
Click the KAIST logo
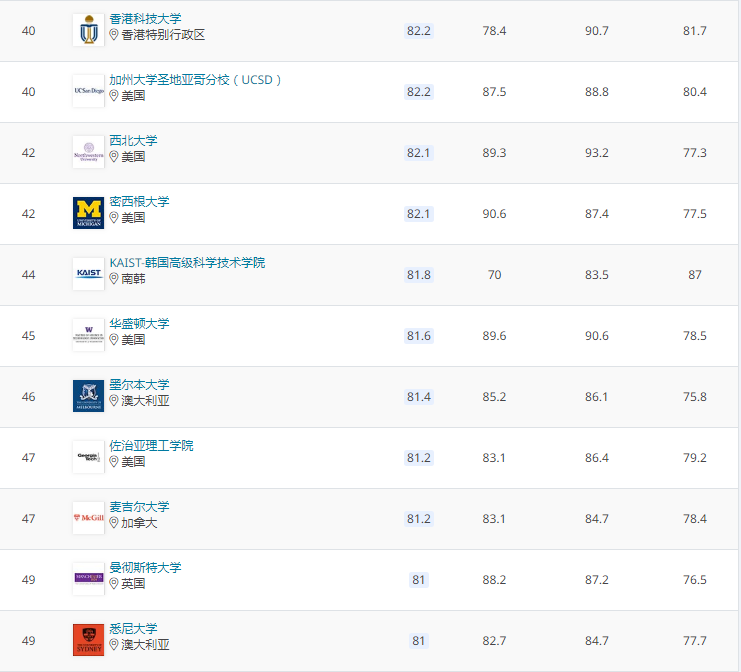click(88, 274)
